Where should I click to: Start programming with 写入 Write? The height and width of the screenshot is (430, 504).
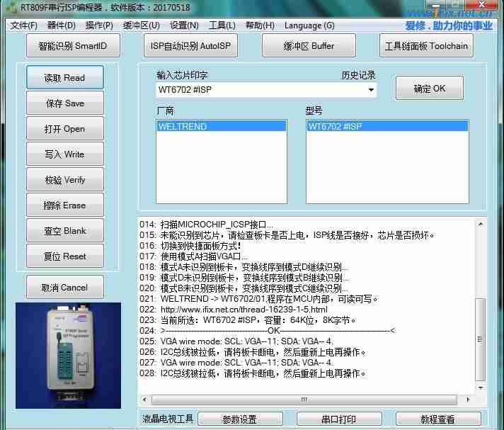tap(64, 154)
